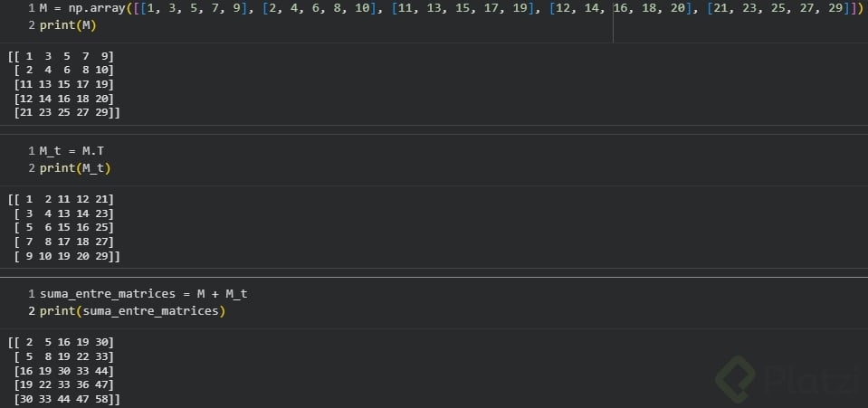Image resolution: width=868 pixels, height=408 pixels.
Task: Click output row [ 9 10 19 20 29]
Action: pyautogui.click(x=65, y=256)
